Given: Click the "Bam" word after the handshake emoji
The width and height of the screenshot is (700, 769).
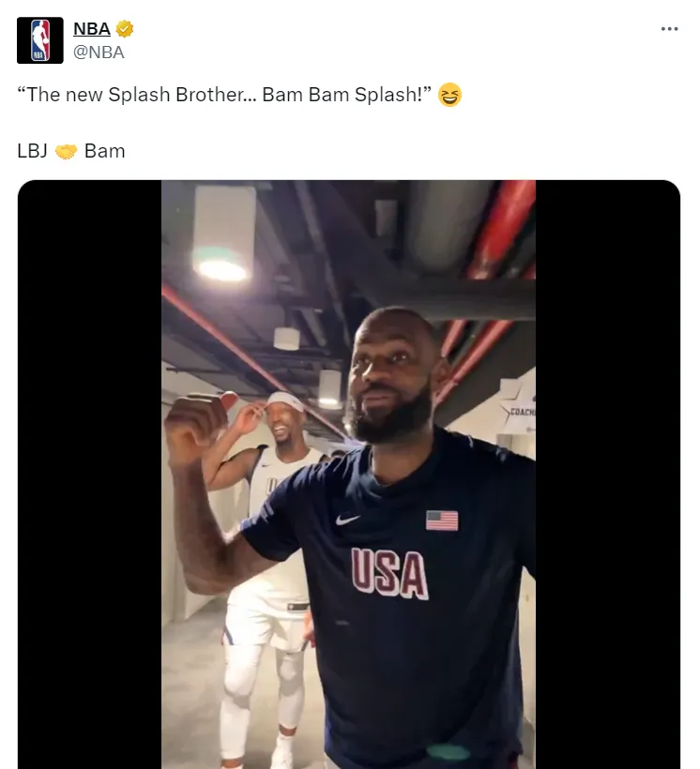Looking at the screenshot, I should click(x=104, y=151).
